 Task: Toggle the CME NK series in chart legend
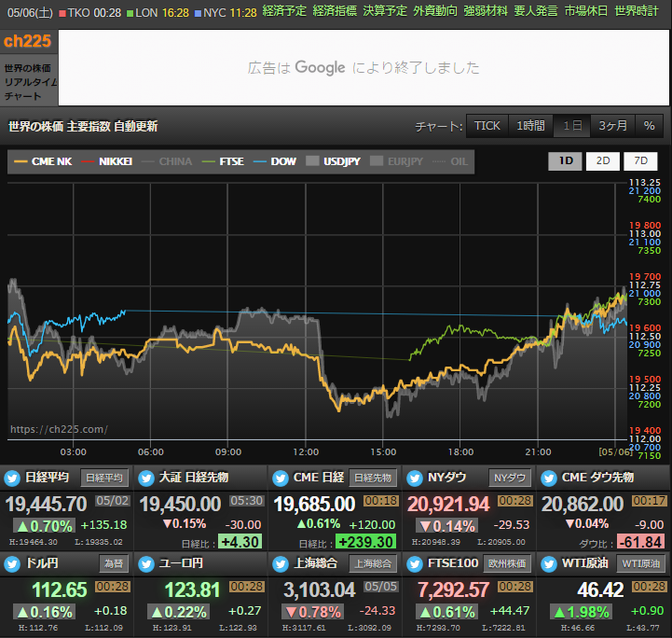coord(43,161)
